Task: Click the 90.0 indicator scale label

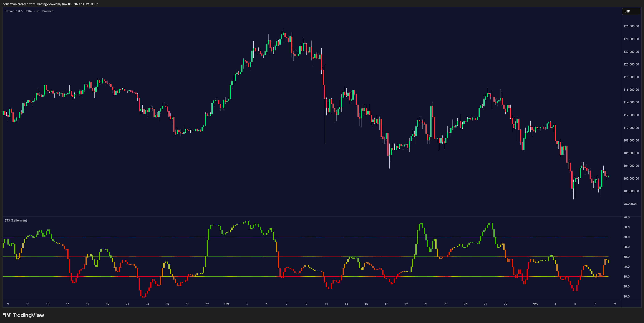Action: (626, 217)
